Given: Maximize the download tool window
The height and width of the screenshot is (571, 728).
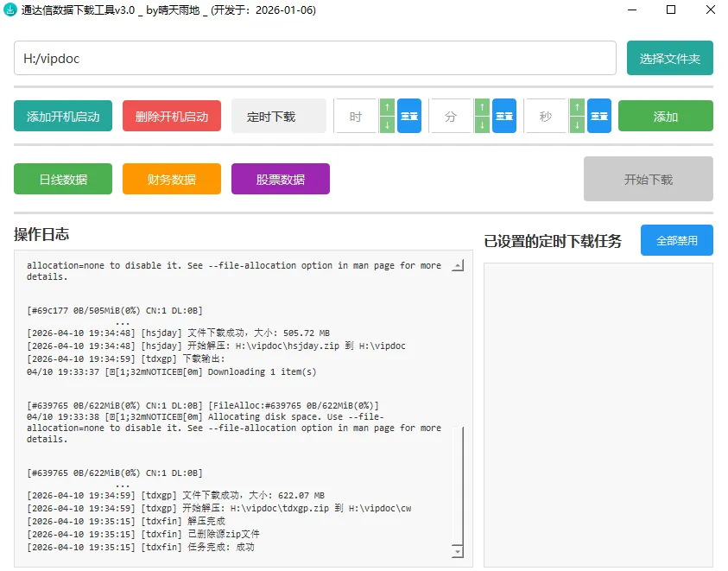Looking at the screenshot, I should click(671, 10).
